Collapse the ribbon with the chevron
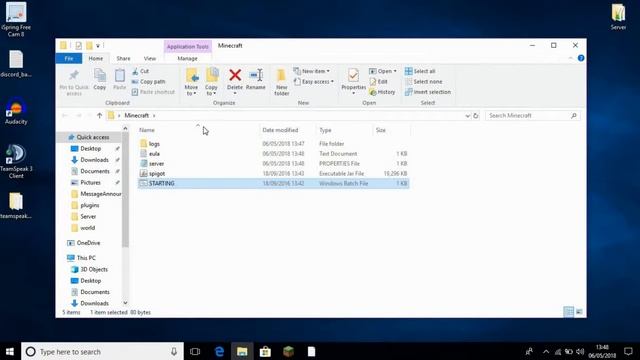This screenshot has height=360, width=640. pyautogui.click(x=571, y=58)
